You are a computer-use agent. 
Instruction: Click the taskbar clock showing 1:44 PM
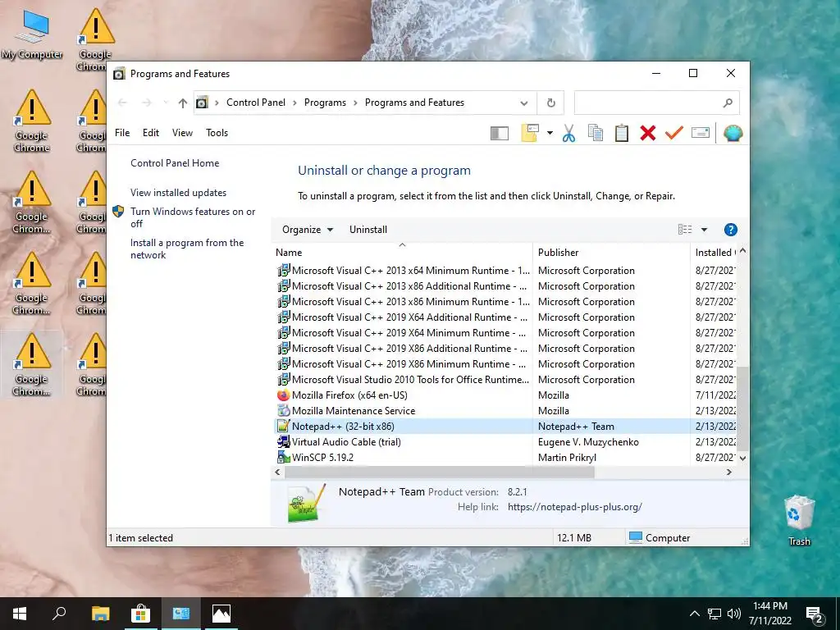(769, 614)
